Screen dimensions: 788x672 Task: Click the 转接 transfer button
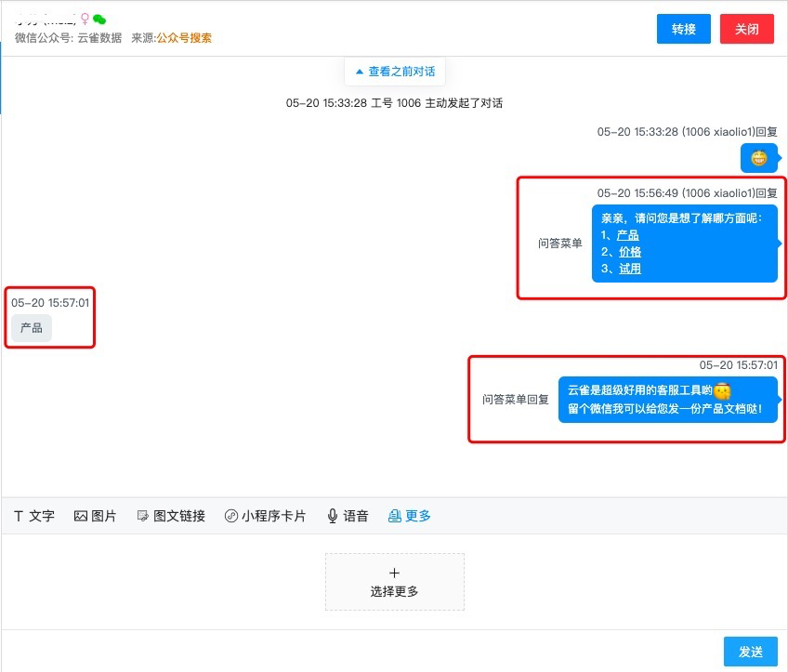point(683,29)
